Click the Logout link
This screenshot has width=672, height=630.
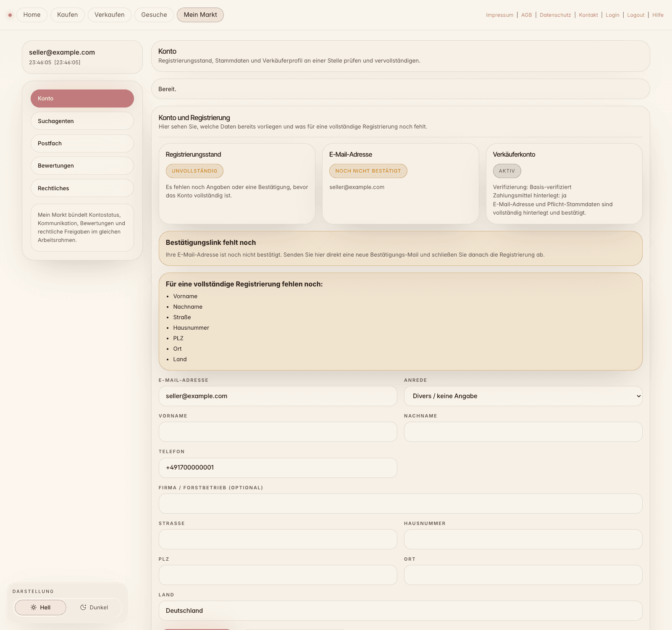tap(635, 15)
